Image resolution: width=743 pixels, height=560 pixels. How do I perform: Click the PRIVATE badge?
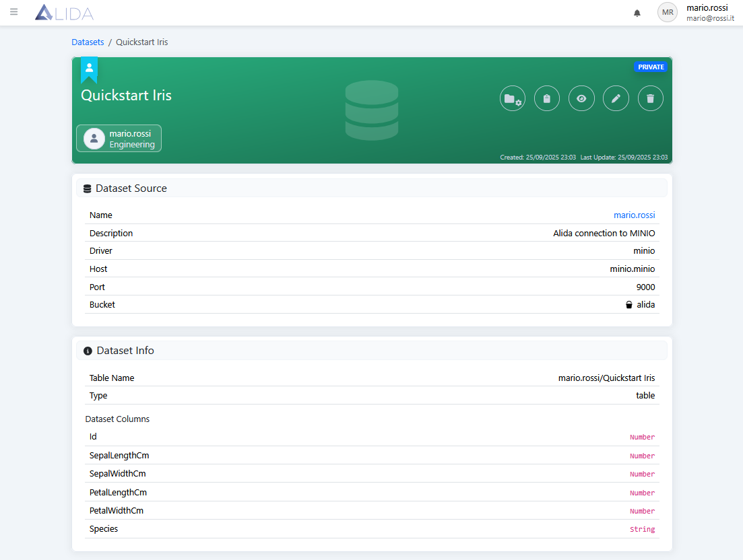[x=651, y=67]
